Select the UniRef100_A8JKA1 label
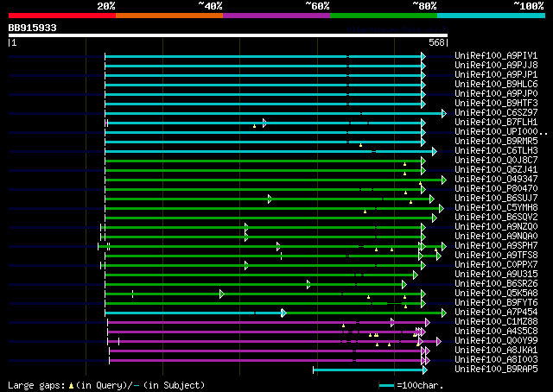This screenshot has width=553, height=392. click(496, 351)
